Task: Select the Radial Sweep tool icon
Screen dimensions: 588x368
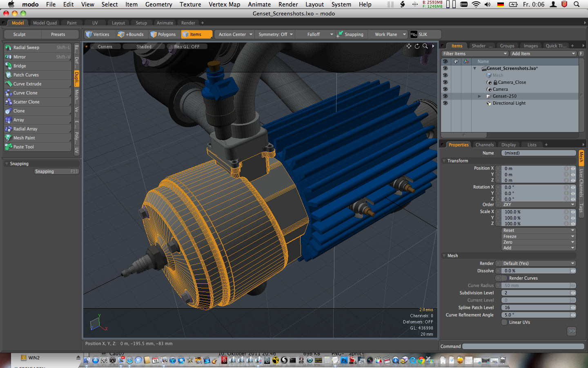Action: click(x=8, y=48)
